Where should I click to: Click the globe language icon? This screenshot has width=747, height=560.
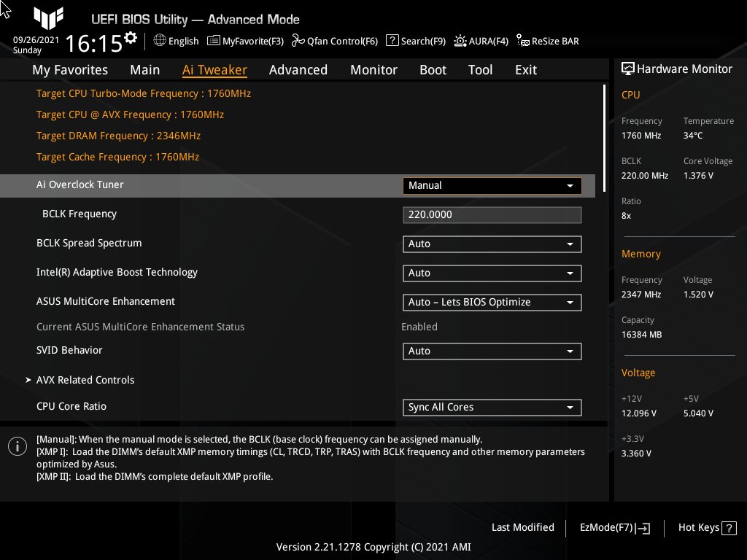click(160, 41)
